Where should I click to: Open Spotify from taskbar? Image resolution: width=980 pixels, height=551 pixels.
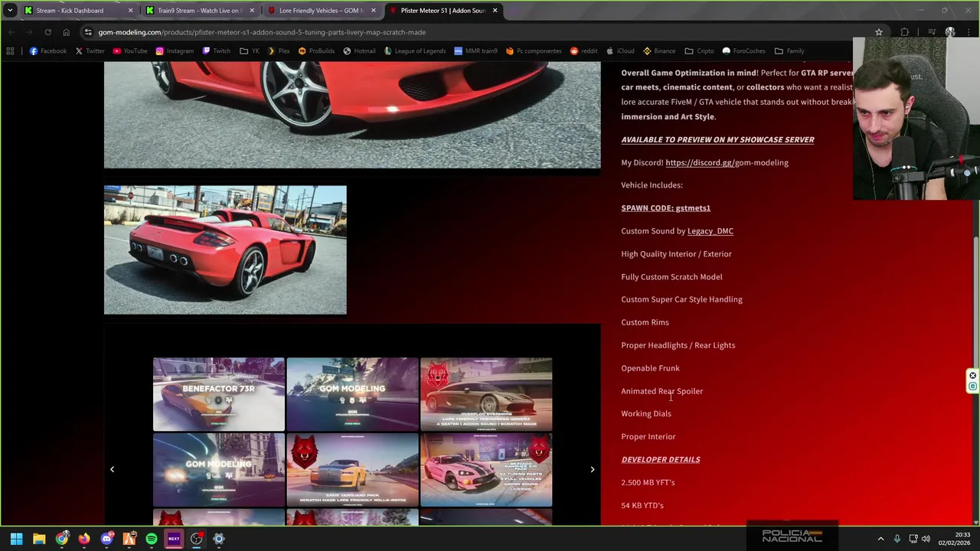[152, 539]
